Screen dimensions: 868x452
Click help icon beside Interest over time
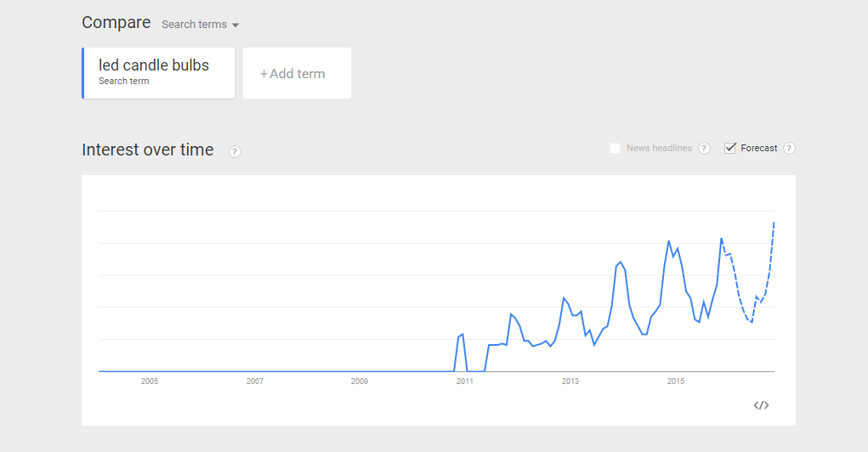click(235, 152)
